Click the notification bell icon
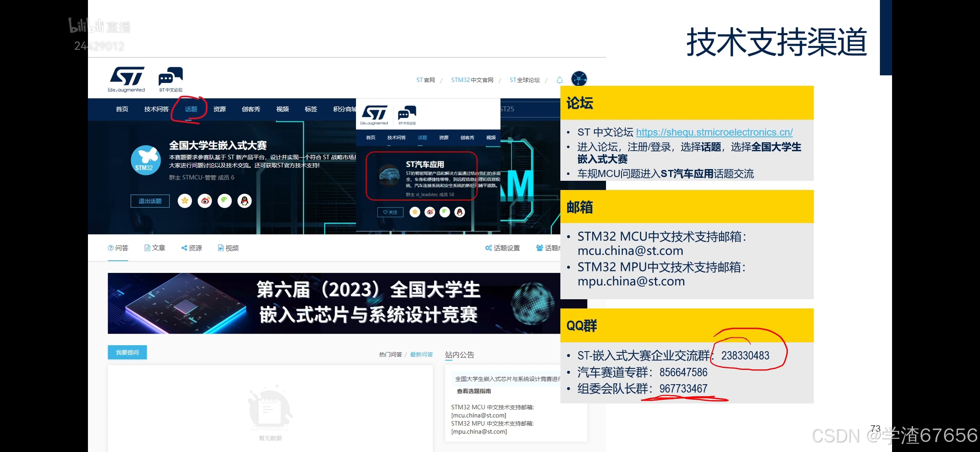 click(x=560, y=80)
